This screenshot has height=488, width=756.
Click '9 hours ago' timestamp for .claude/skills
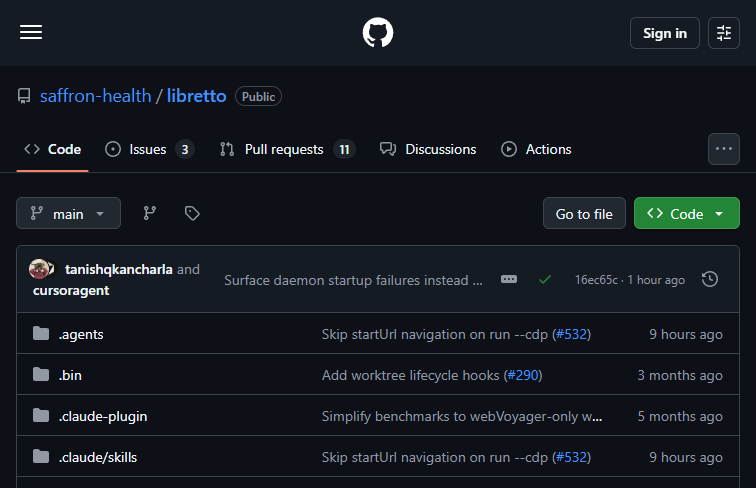[x=686, y=457]
